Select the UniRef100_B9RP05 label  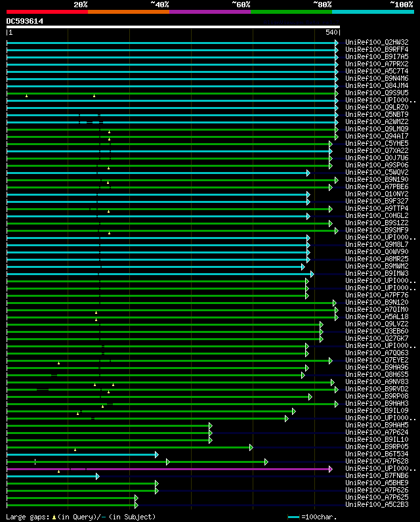tap(377, 446)
